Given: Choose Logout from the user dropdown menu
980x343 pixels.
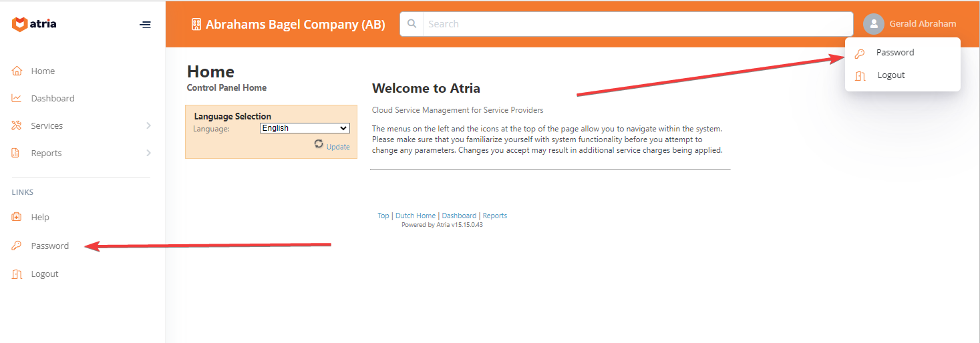Looking at the screenshot, I should tap(890, 75).
